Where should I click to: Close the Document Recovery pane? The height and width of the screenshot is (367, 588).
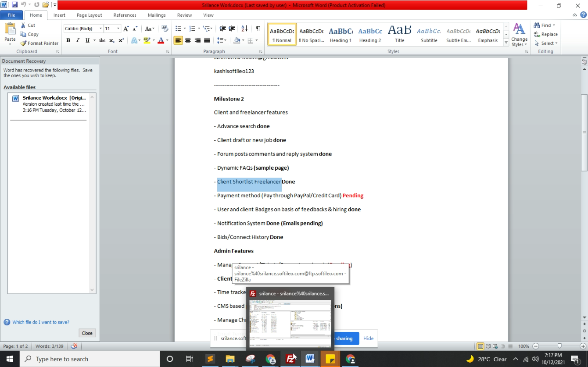(x=87, y=333)
